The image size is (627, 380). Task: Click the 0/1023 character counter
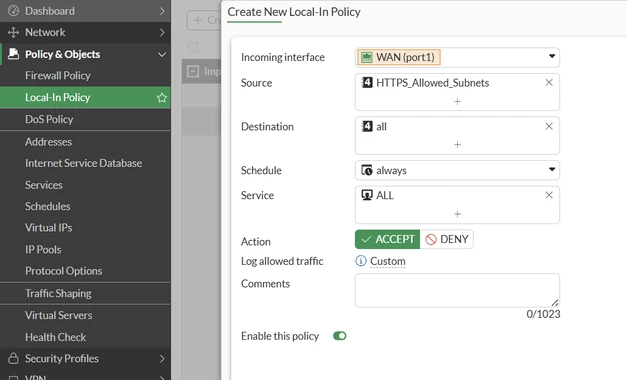(543, 314)
